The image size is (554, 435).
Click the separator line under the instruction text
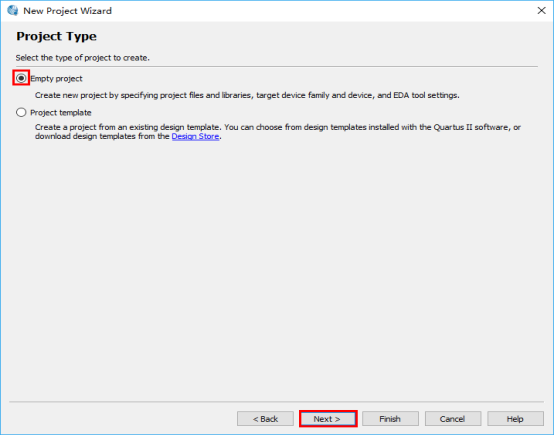pyautogui.click(x=277, y=66)
